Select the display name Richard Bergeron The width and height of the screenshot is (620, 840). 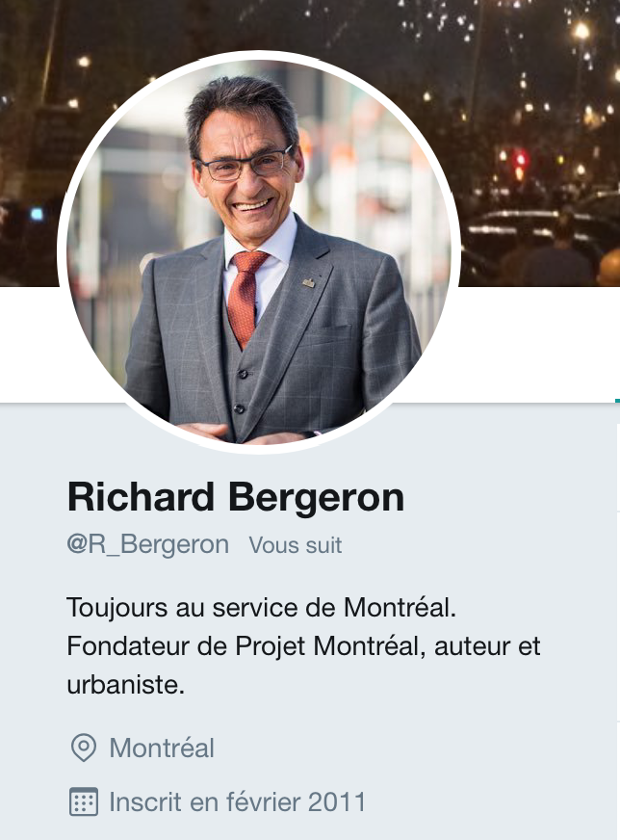coord(236,497)
